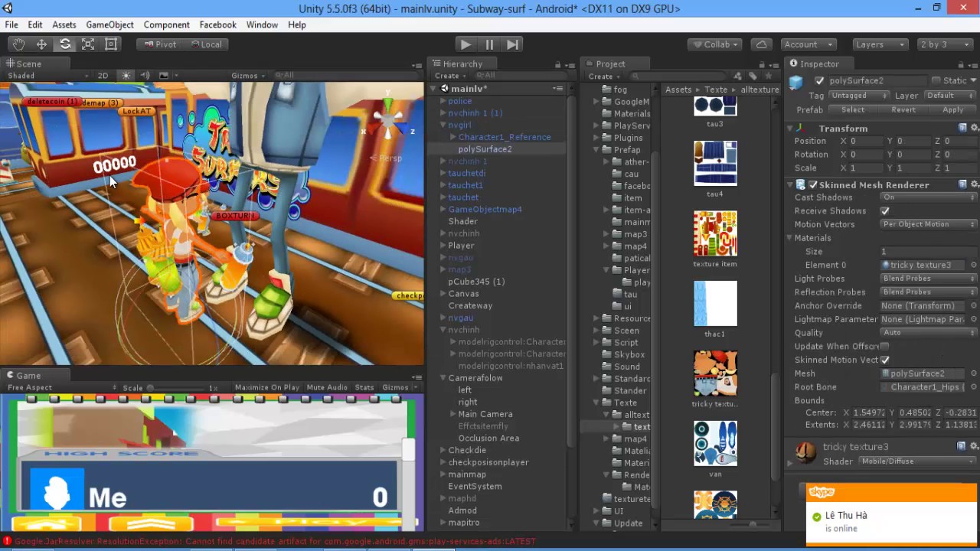Viewport: 980px width, 551px height.
Task: Click the Collab button
Action: [717, 44]
